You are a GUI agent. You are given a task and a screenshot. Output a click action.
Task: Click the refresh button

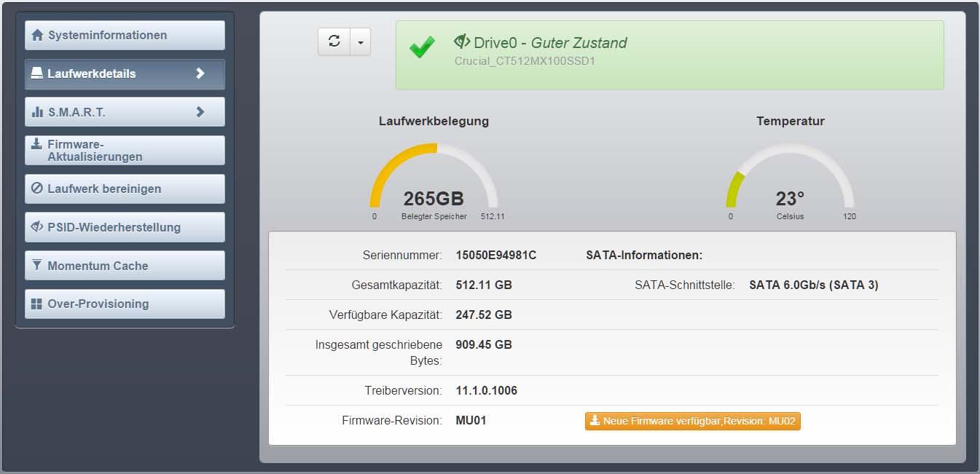334,42
